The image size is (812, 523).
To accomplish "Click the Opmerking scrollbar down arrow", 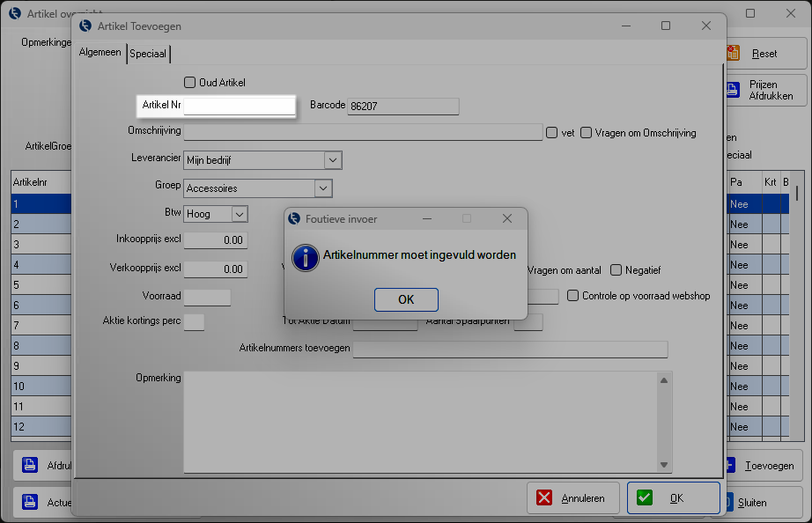I will tap(665, 465).
